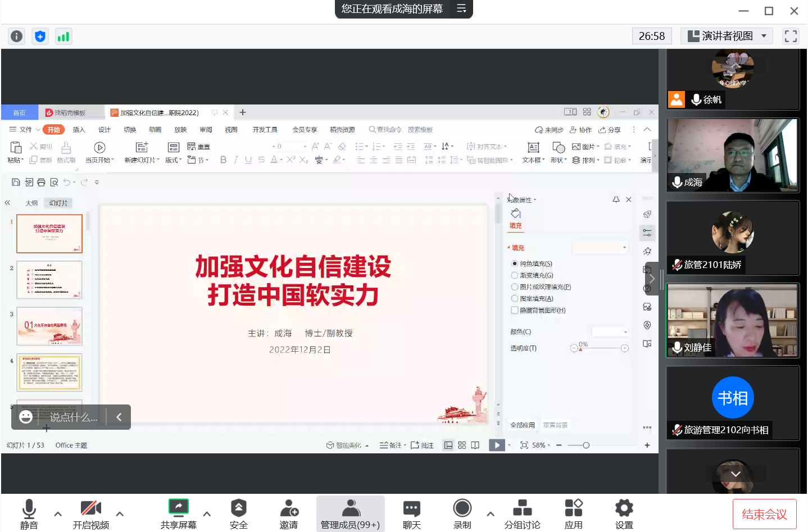Toggle the 批注 comments display

422,445
